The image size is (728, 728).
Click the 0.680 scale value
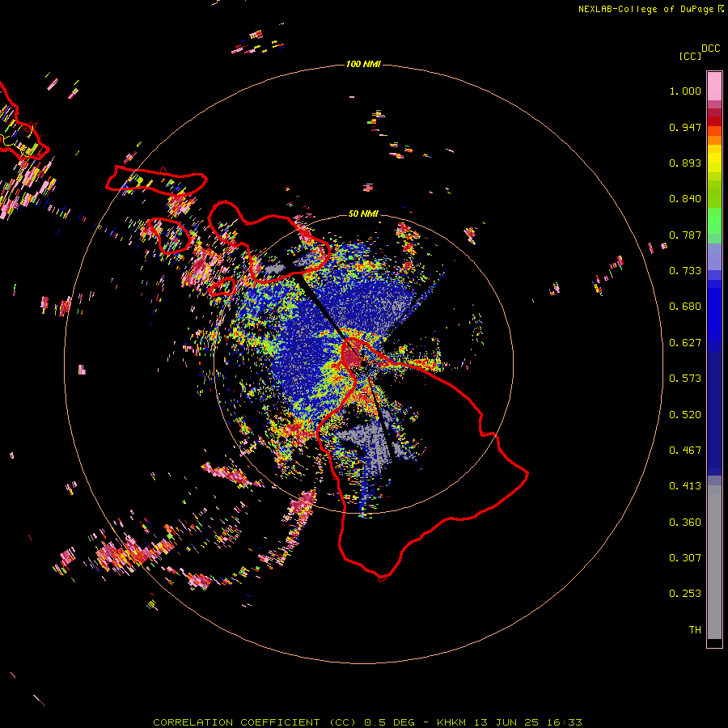pyautogui.click(x=685, y=307)
